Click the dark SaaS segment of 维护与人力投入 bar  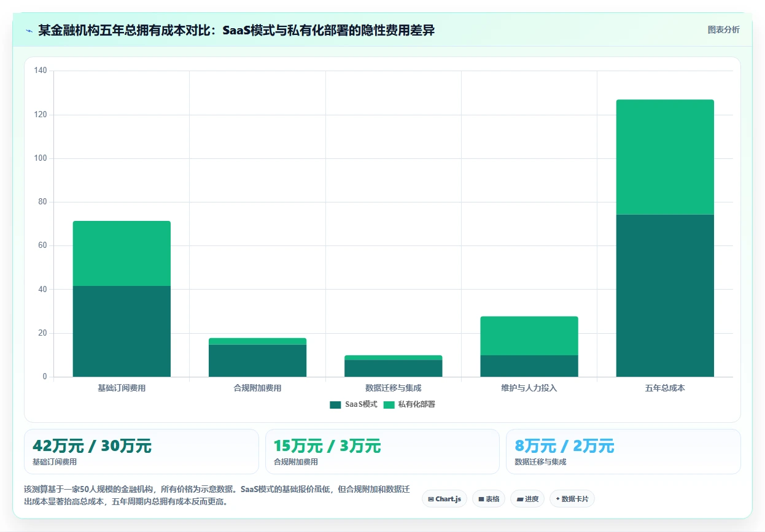point(529,366)
